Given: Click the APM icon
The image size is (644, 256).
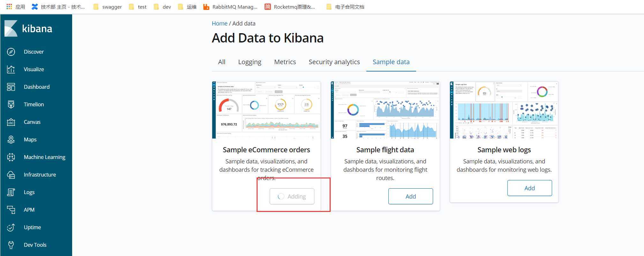Looking at the screenshot, I should [x=11, y=210].
